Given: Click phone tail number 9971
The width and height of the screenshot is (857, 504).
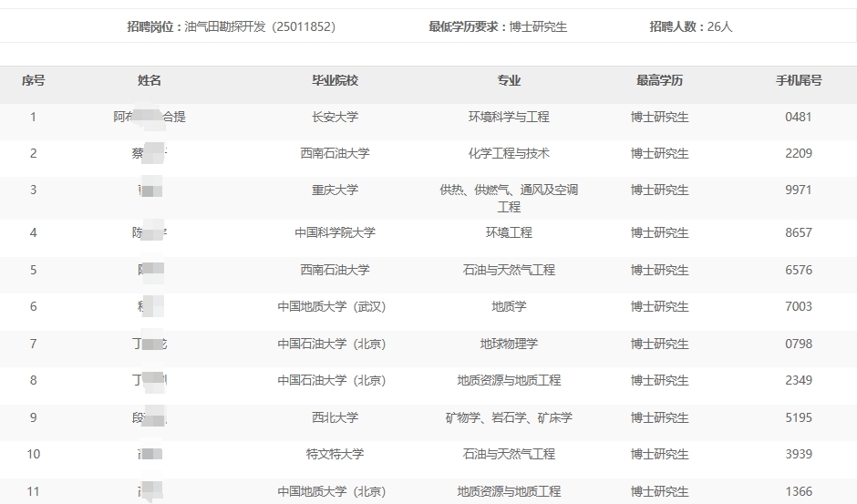Looking at the screenshot, I should coord(798,190).
